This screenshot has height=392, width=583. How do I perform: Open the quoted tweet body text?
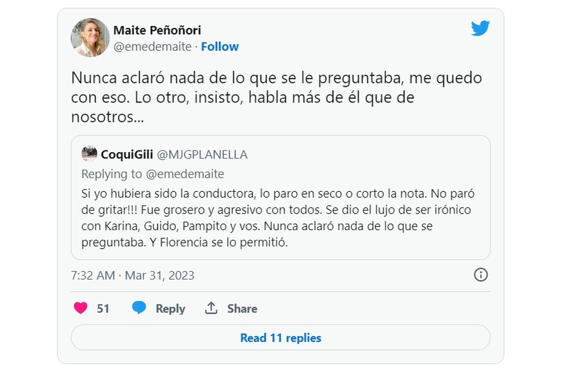pos(273,218)
